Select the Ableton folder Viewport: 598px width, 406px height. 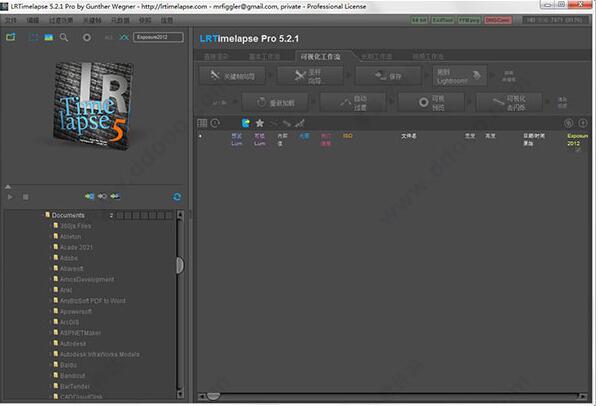pos(71,237)
